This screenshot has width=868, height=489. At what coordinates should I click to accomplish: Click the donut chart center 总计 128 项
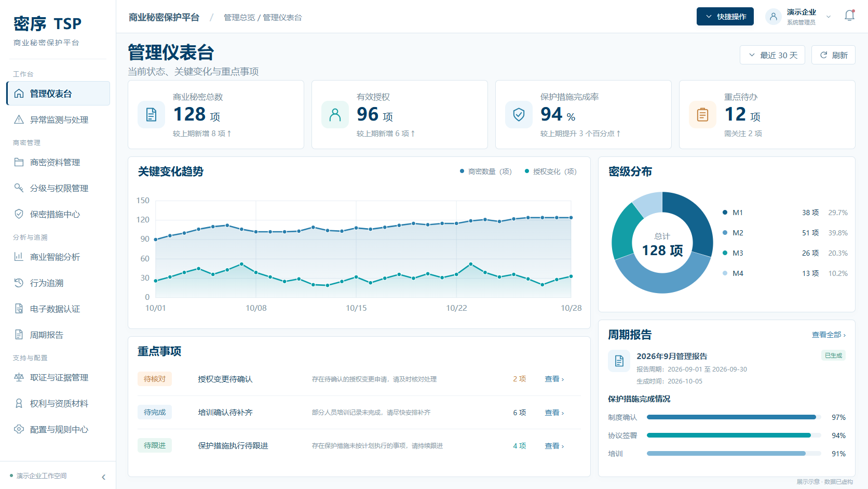(662, 245)
